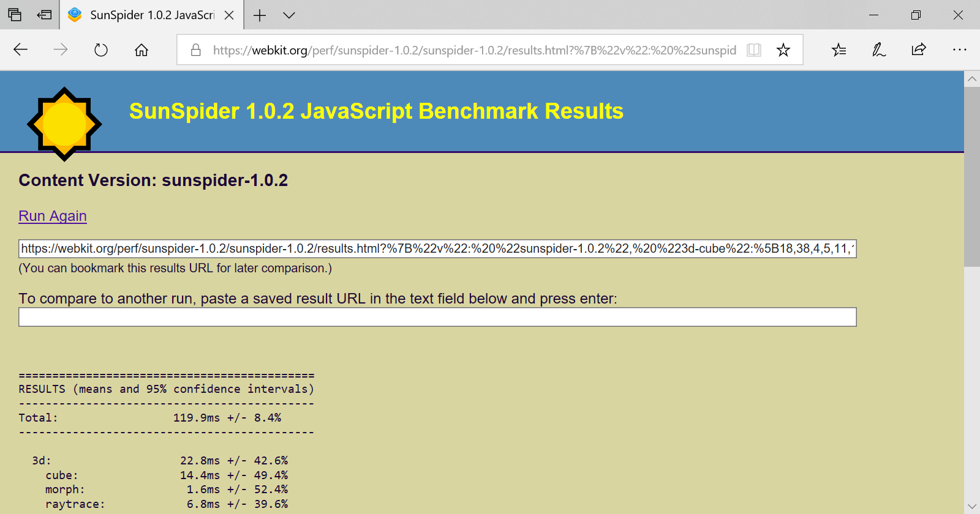This screenshot has height=514, width=980.
Task: Restore down the browser window
Action: [x=916, y=15]
